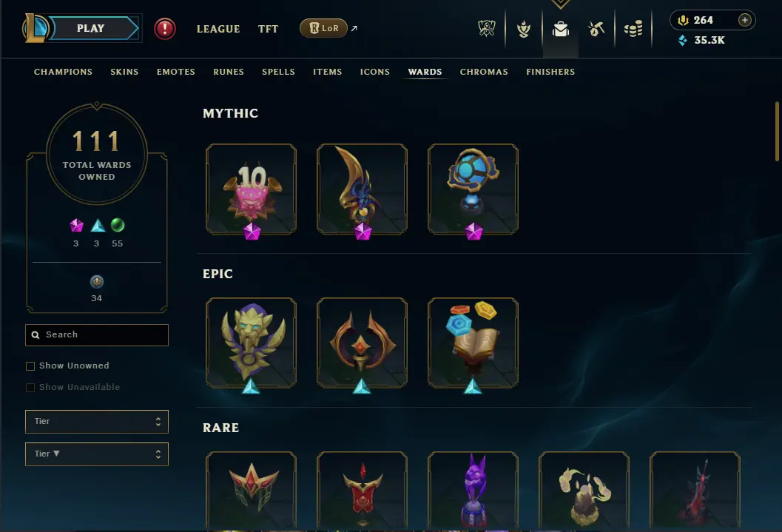Viewport: 782px width, 532px height.
Task: Click the TFT navigation link
Action: pyautogui.click(x=268, y=29)
